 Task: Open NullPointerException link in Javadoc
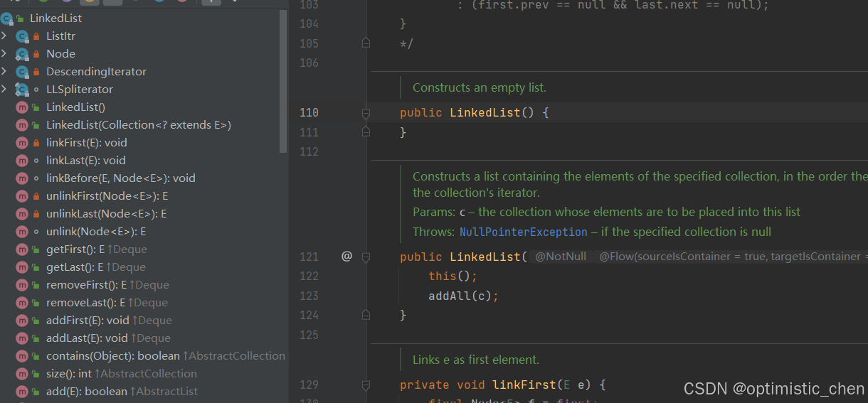point(524,232)
